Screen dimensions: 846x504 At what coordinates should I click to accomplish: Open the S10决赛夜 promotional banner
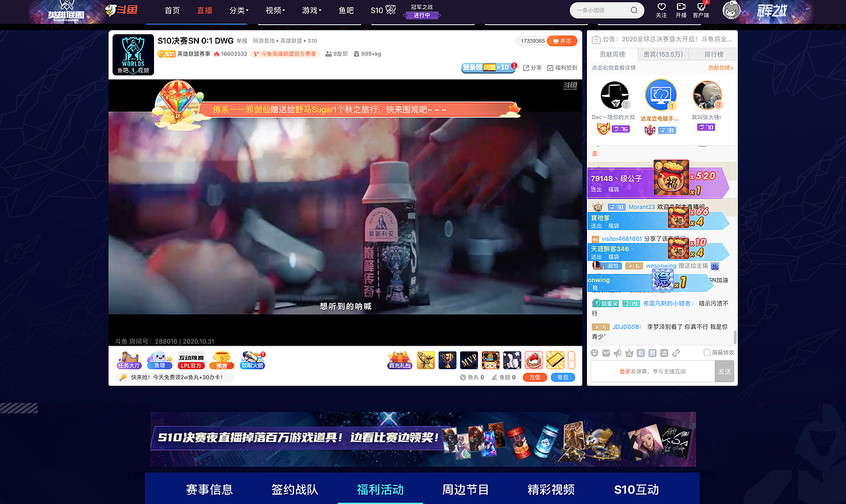pyautogui.click(x=423, y=439)
